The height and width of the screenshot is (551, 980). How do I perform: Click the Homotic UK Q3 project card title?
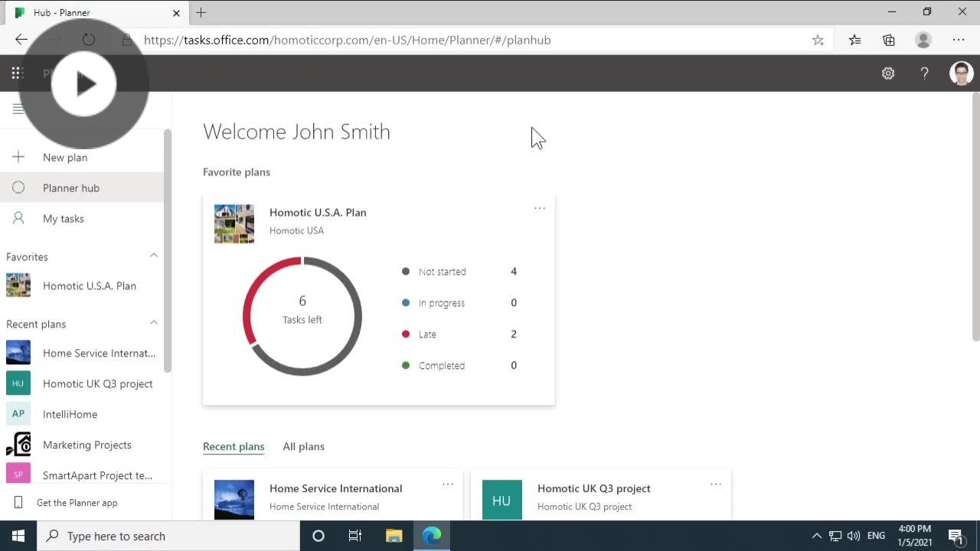coord(594,488)
